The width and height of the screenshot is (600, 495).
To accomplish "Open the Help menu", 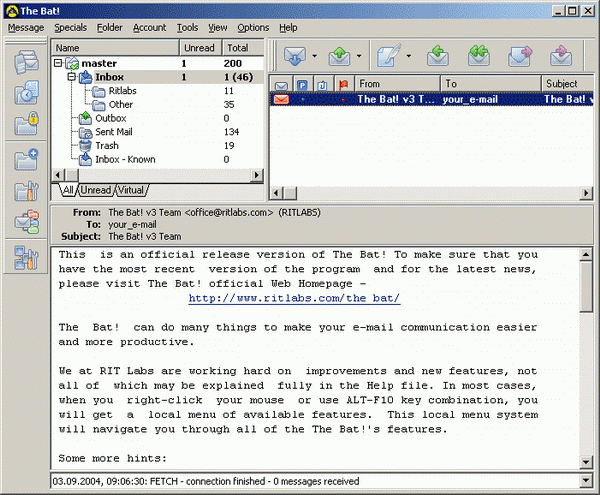I will coord(288,28).
